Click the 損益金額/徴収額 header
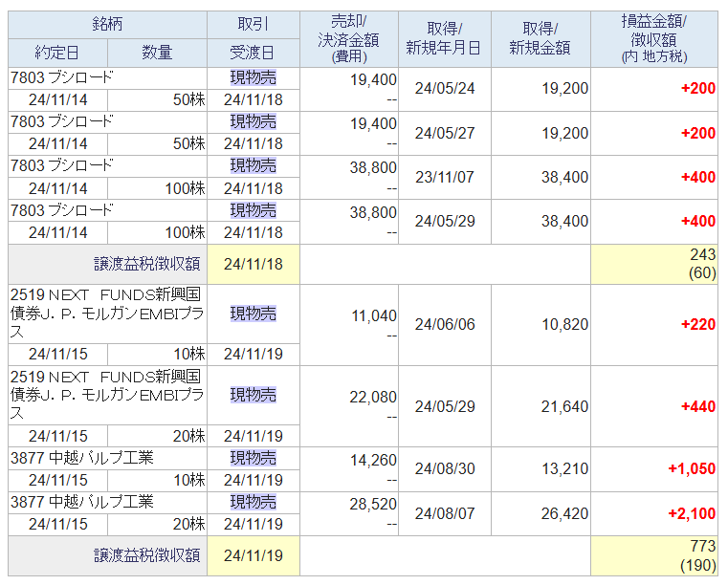This screenshot has width=728, height=585. pyautogui.click(x=653, y=39)
